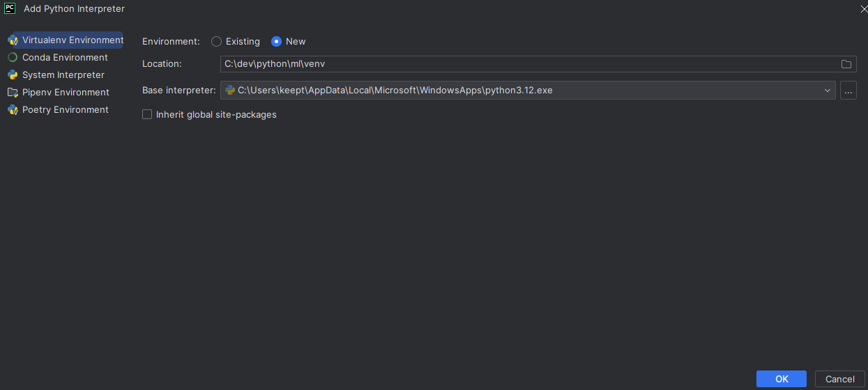This screenshot has height=390, width=868.
Task: Click the Base interpreter browse ellipsis button
Action: pyautogui.click(x=848, y=90)
